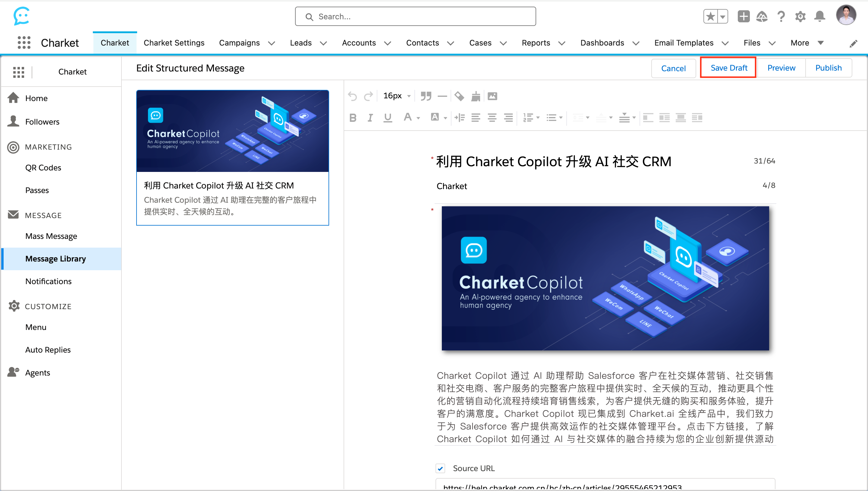Open the App Launcher dots grid
This screenshot has height=491, width=868.
click(x=24, y=43)
